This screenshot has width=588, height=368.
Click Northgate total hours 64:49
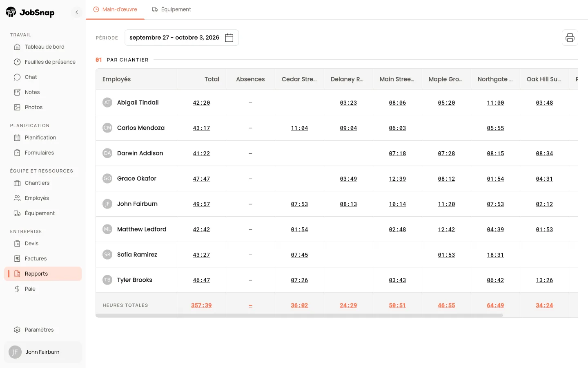[495, 305]
